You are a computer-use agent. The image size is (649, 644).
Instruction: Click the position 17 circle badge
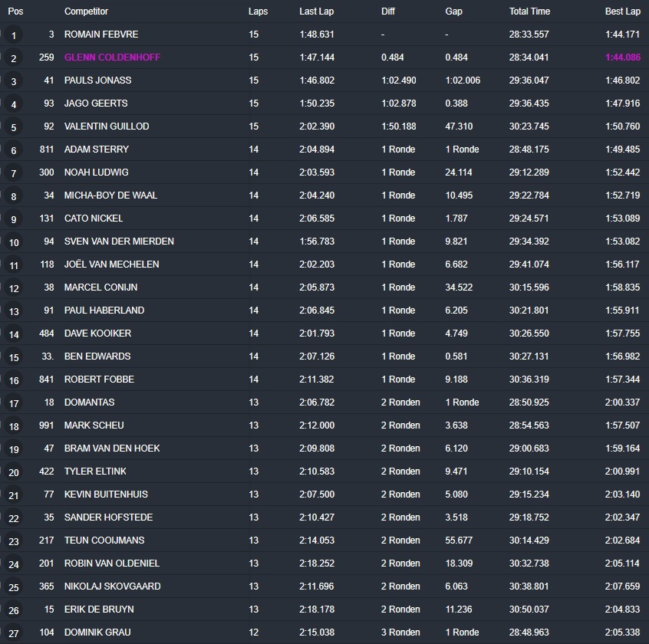click(14, 403)
